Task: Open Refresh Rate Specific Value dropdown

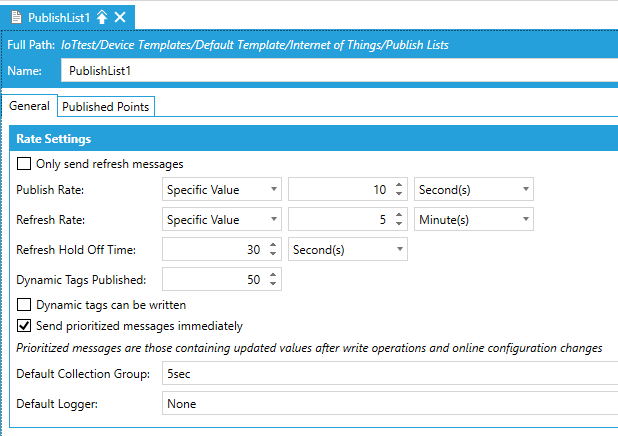Action: coord(222,219)
